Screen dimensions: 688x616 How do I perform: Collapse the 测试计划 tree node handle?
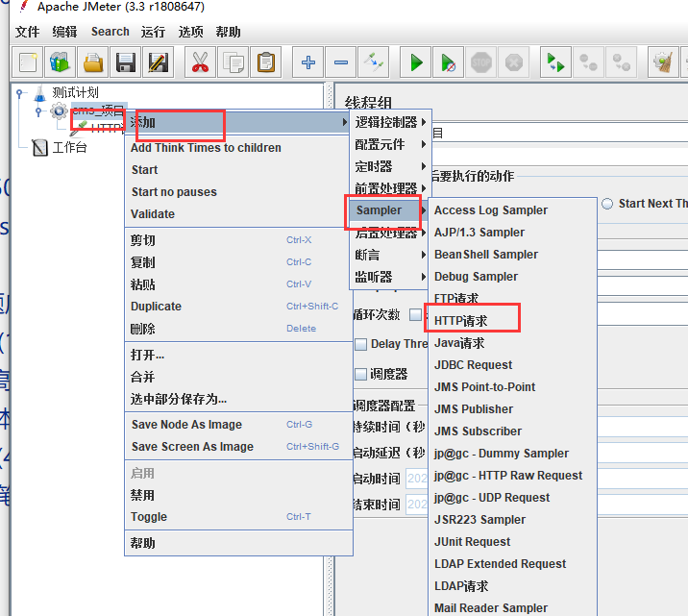tap(19, 92)
